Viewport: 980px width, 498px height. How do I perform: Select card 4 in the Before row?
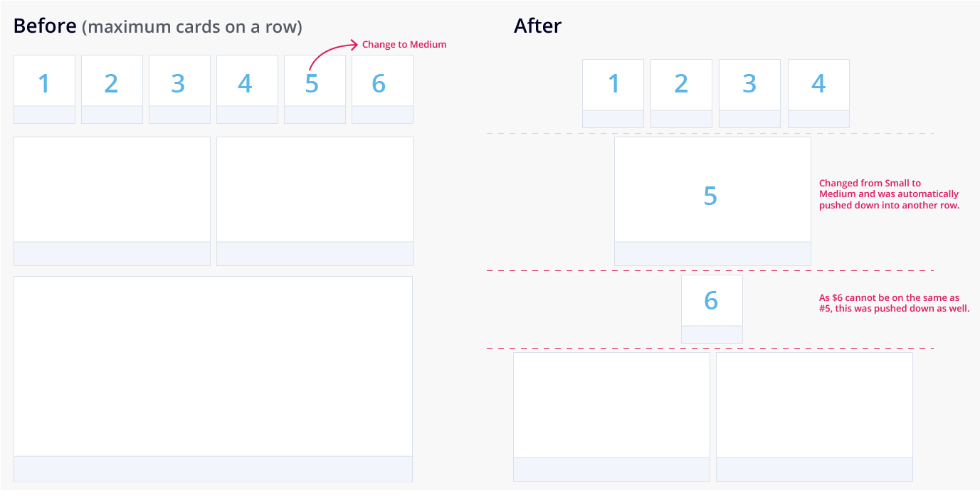point(247,84)
